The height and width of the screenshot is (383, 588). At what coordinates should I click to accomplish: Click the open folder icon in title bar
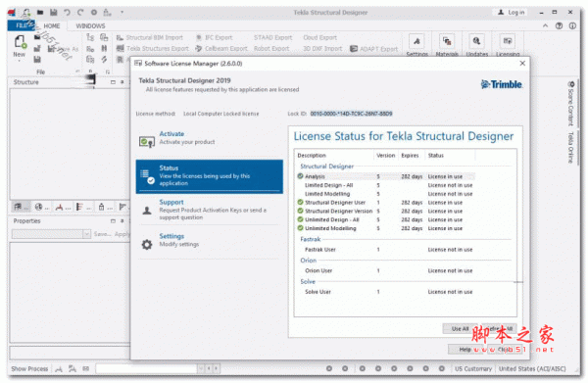[40, 13]
